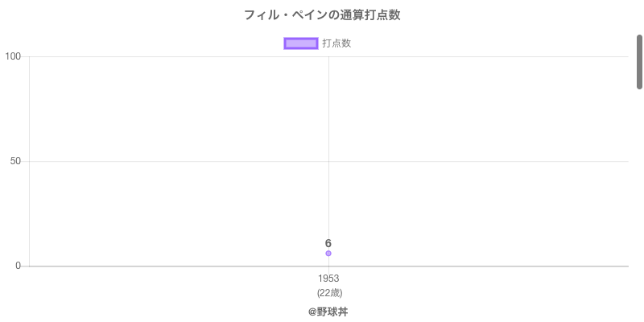Click the (22歳) age label

(328, 292)
